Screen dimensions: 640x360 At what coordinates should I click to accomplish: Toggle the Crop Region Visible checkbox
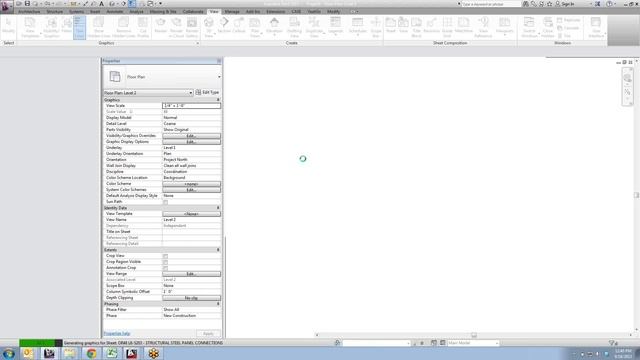pos(165,262)
